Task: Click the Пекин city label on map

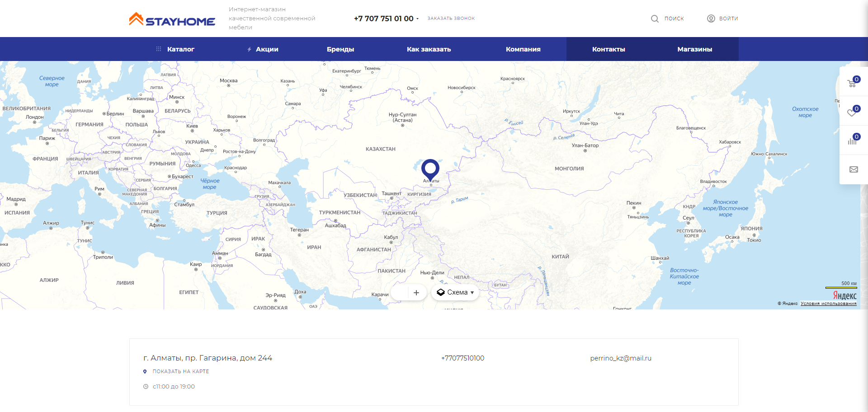Action: (x=633, y=203)
